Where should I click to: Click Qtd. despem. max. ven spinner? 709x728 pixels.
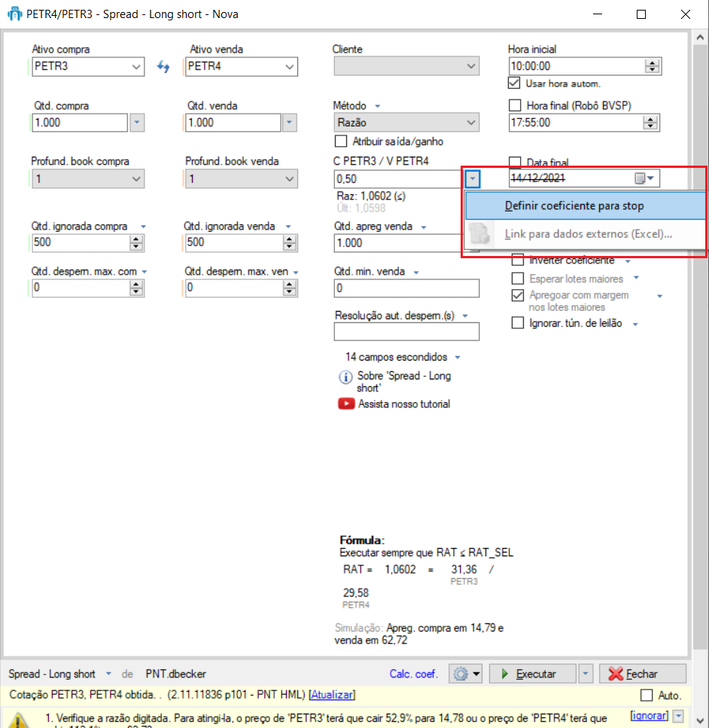point(289,288)
